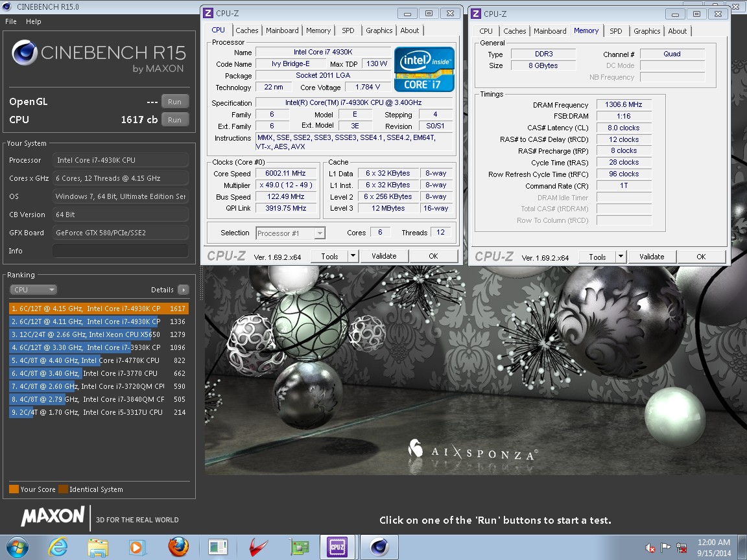Run the OpenGL benchmark

175,101
